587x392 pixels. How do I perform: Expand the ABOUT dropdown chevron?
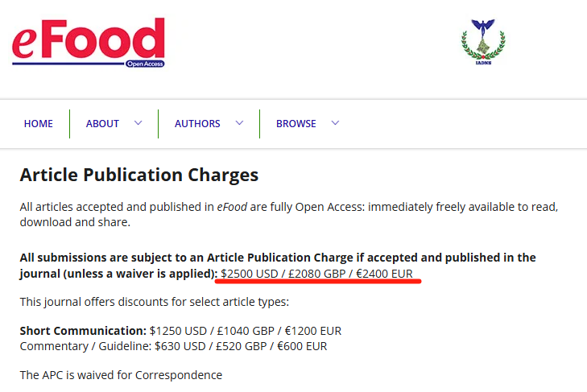pos(138,123)
